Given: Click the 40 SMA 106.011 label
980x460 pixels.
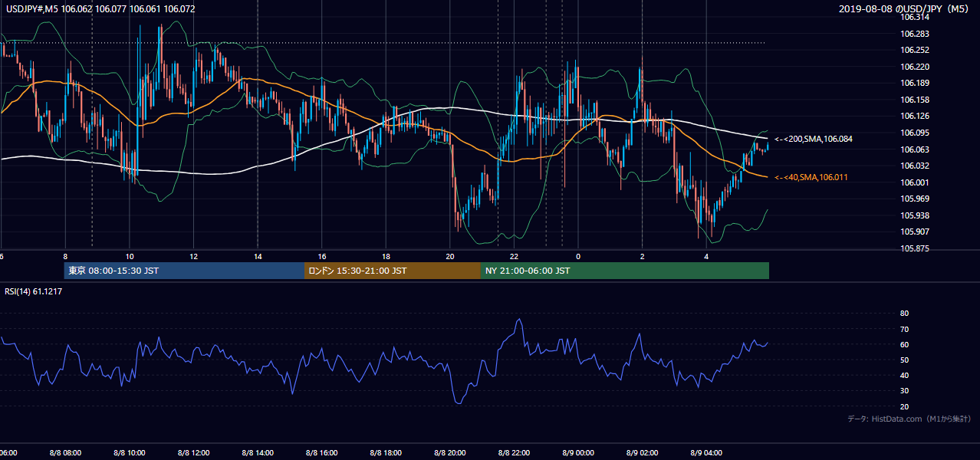Looking at the screenshot, I should (x=811, y=178).
